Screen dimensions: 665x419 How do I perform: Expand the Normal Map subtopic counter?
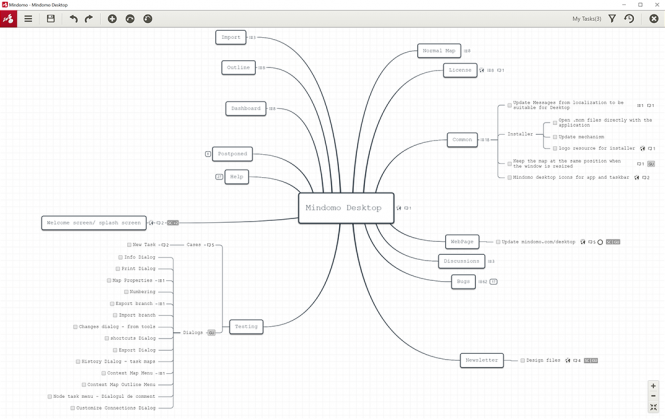tap(467, 51)
